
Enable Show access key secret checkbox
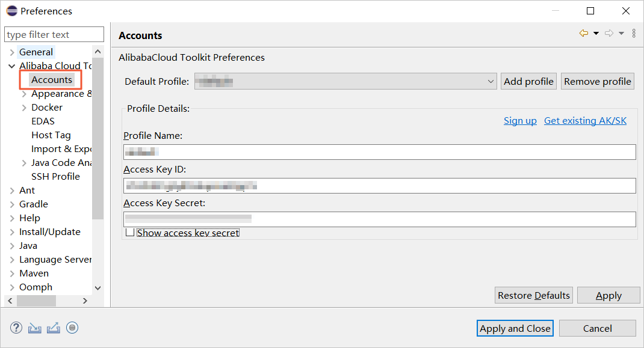130,233
